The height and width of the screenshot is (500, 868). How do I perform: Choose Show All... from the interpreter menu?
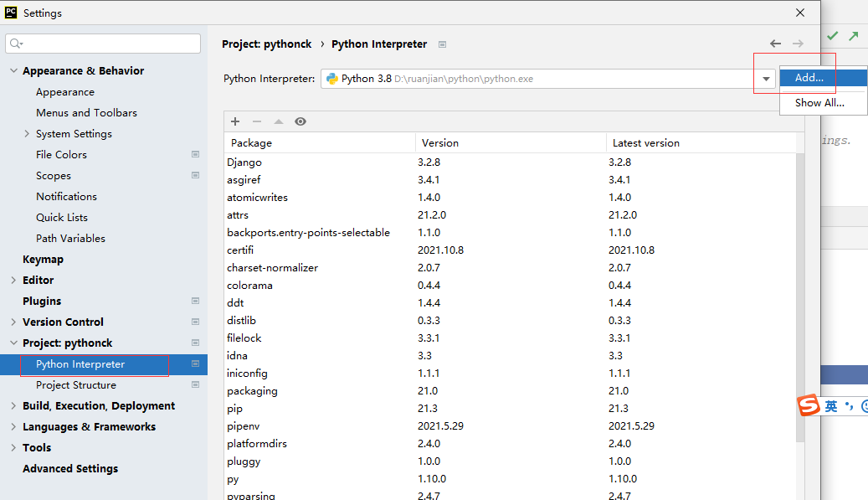tap(823, 102)
